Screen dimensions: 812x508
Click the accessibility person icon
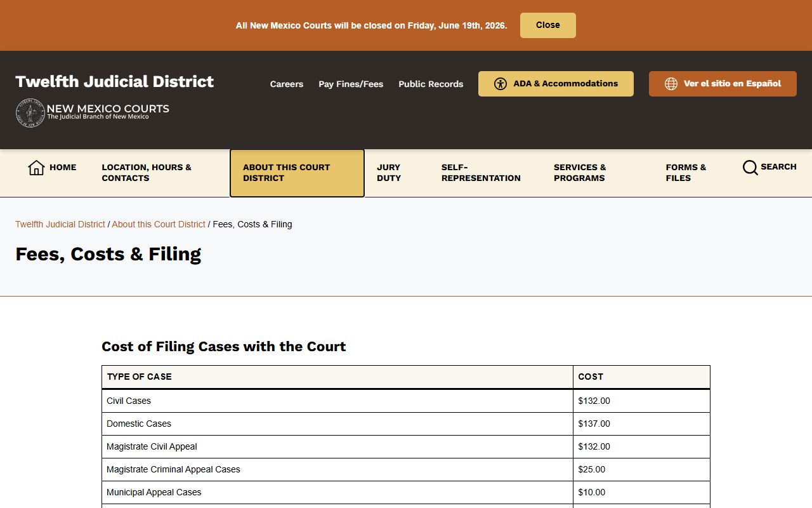(x=501, y=84)
